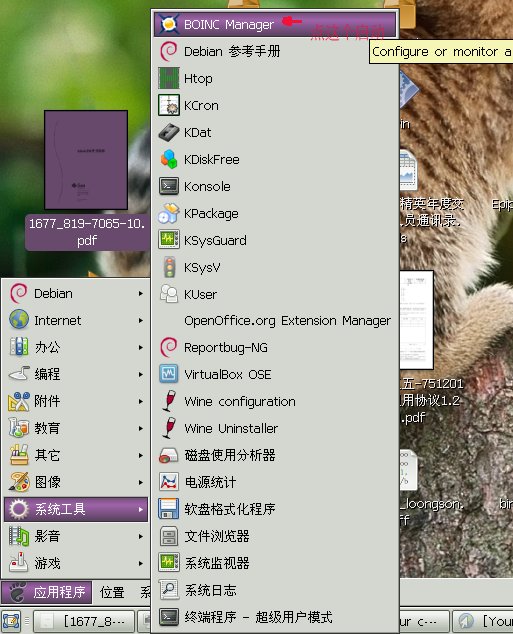Click the [1677_8... taskbar button
This screenshot has width=513, height=634.
pos(84,621)
